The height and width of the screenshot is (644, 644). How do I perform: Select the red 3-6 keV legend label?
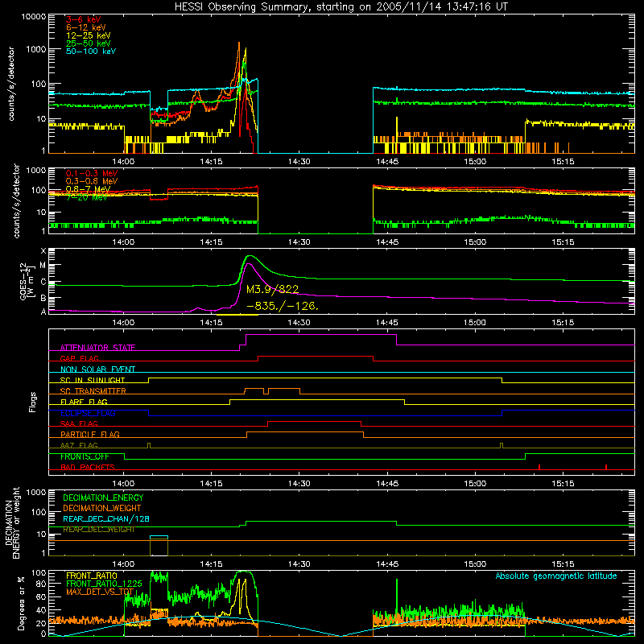(83, 19)
